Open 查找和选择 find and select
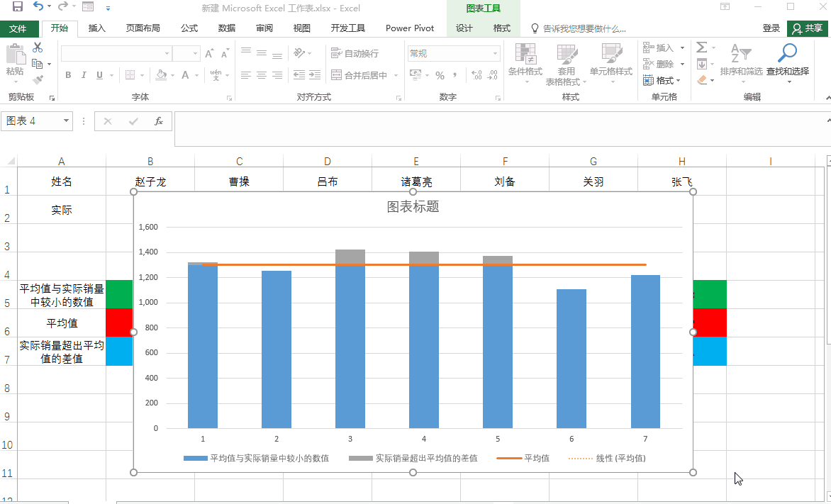The width and height of the screenshot is (831, 504). point(788,62)
